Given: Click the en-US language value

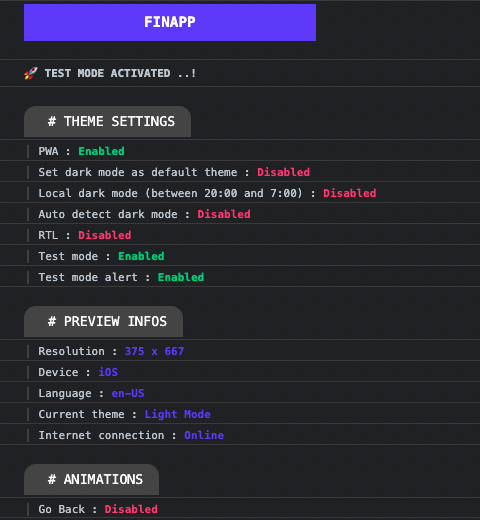Looking at the screenshot, I should (x=128, y=393).
